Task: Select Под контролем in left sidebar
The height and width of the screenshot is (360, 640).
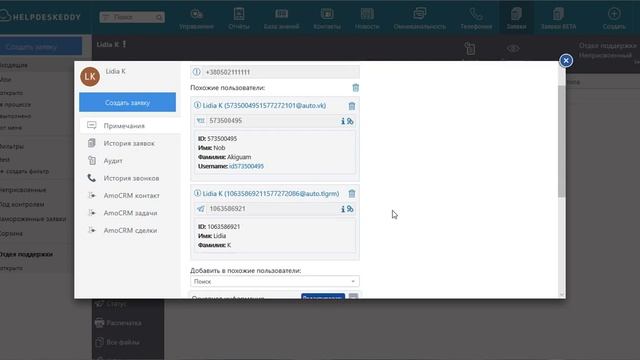Action: pos(22,204)
